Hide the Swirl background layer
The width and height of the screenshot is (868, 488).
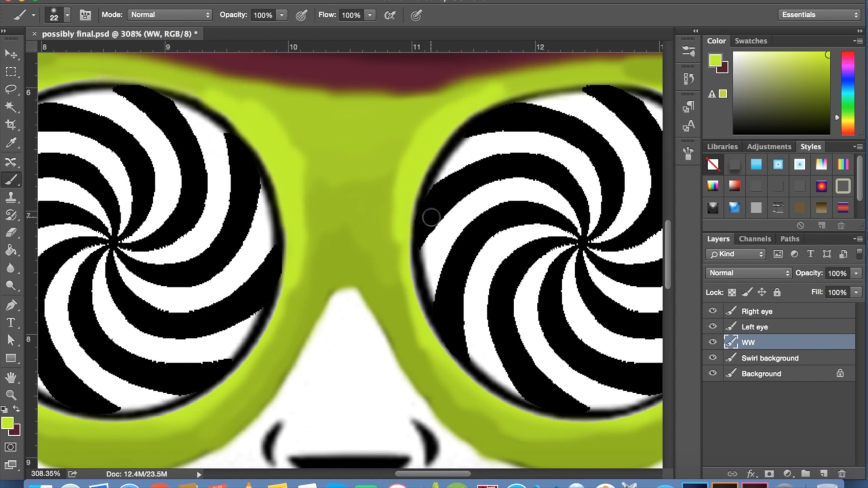click(712, 358)
